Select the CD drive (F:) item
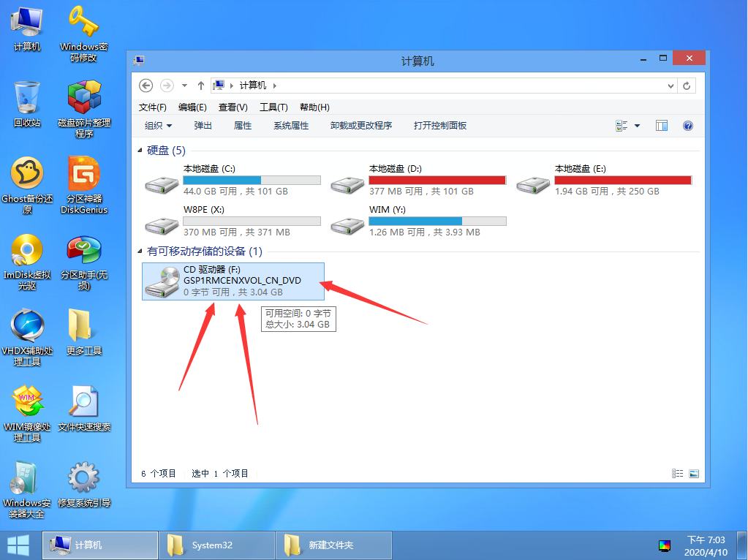 coord(233,281)
